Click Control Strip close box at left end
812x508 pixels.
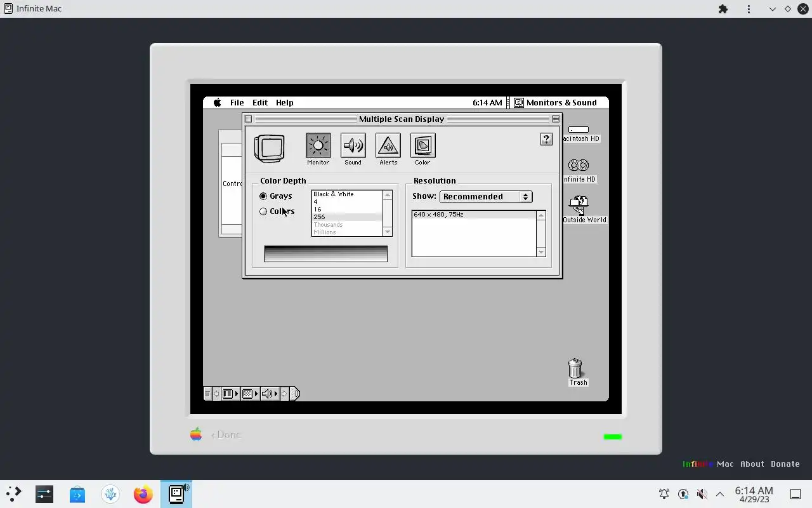[207, 394]
